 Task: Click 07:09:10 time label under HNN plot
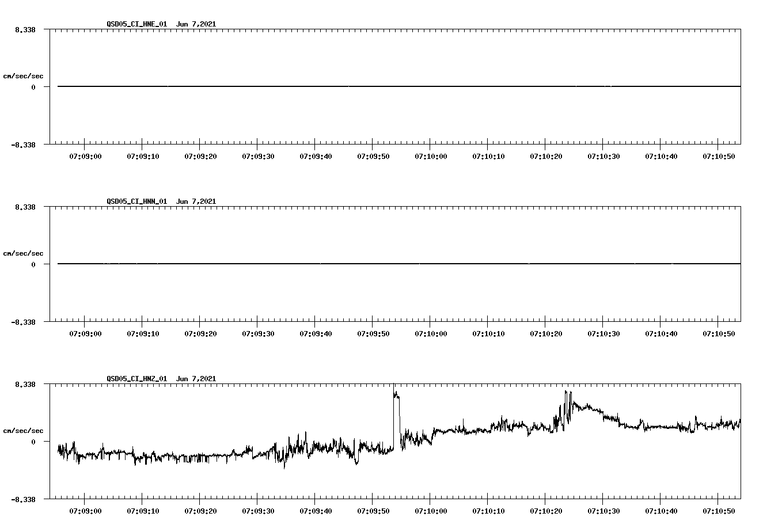click(143, 333)
